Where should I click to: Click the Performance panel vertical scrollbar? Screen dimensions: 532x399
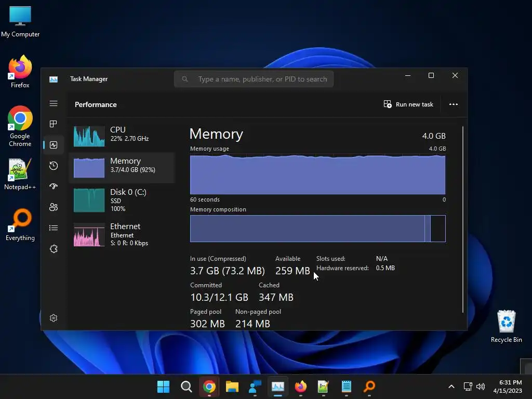[463, 219]
